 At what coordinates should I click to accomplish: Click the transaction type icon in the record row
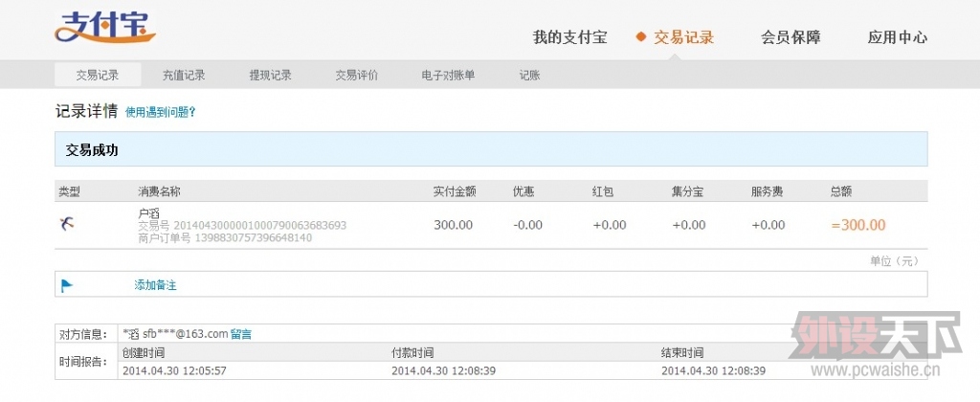[x=66, y=223]
